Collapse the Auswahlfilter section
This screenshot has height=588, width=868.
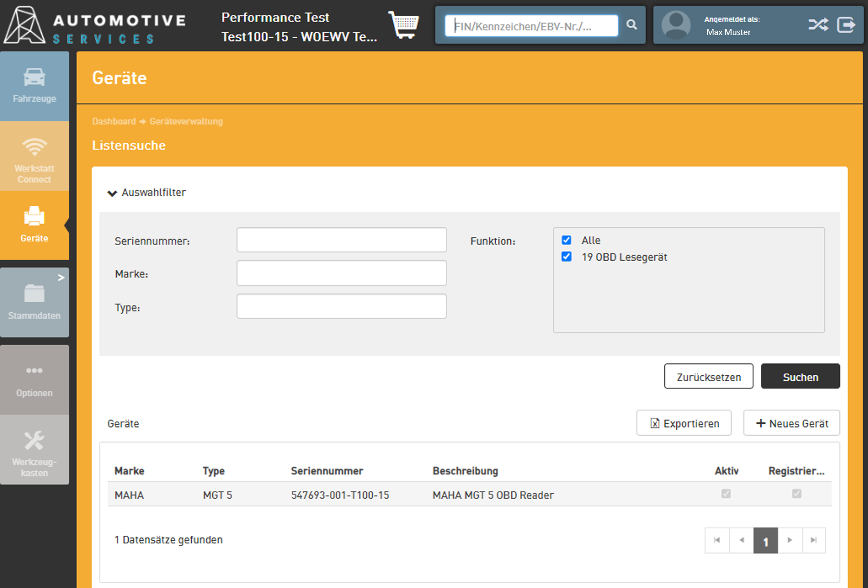coord(112,193)
